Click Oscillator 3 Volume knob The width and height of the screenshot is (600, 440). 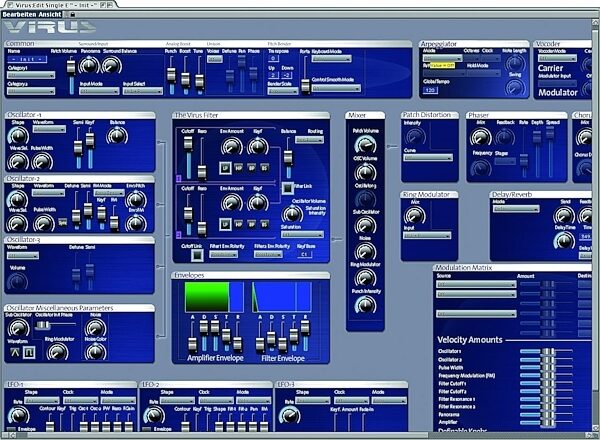[x=17, y=282]
